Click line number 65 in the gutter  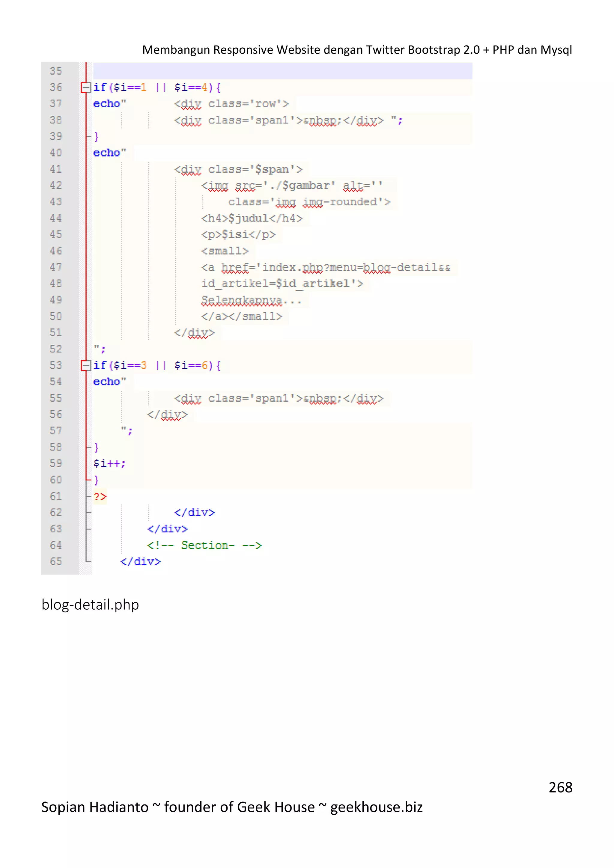pyautogui.click(x=55, y=561)
